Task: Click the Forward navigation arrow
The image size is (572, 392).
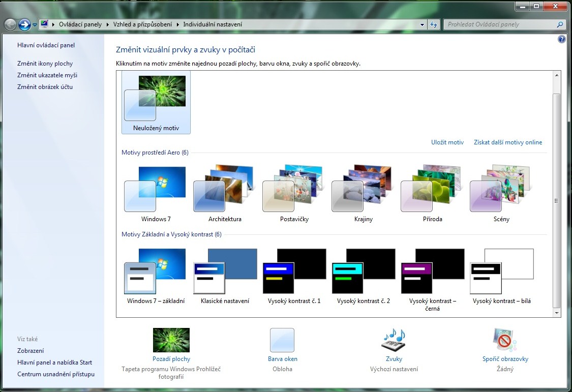Action: 24,24
